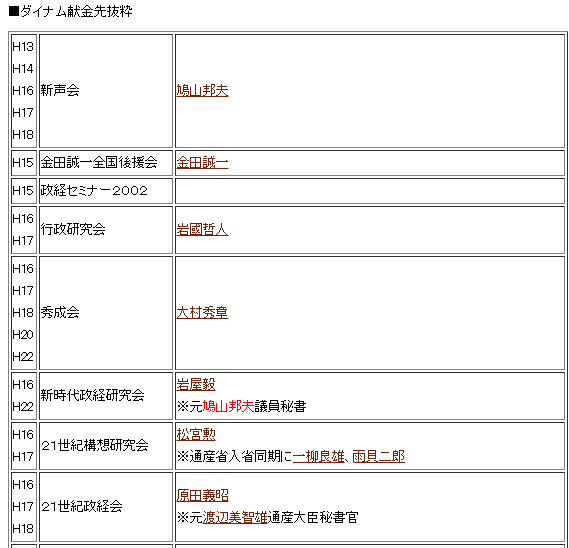Click the 秀成会 table cell
This screenshot has width=569, height=548.
pos(106,313)
